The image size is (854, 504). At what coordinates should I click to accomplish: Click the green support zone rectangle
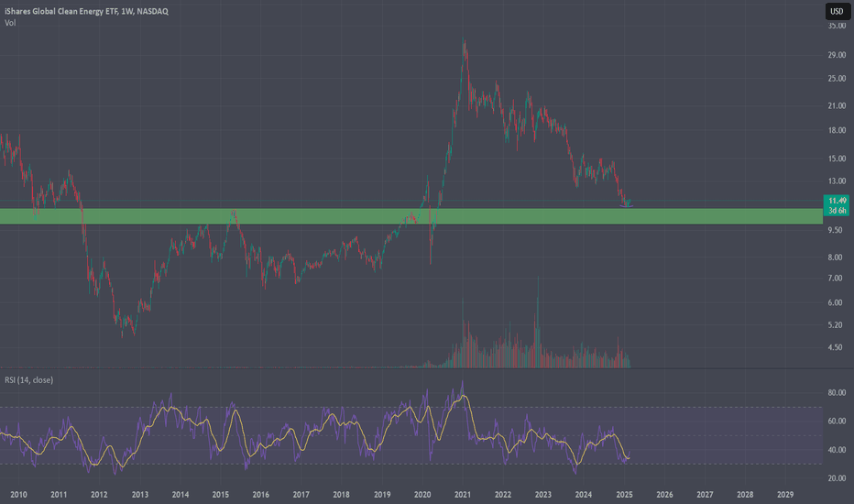pos(411,216)
